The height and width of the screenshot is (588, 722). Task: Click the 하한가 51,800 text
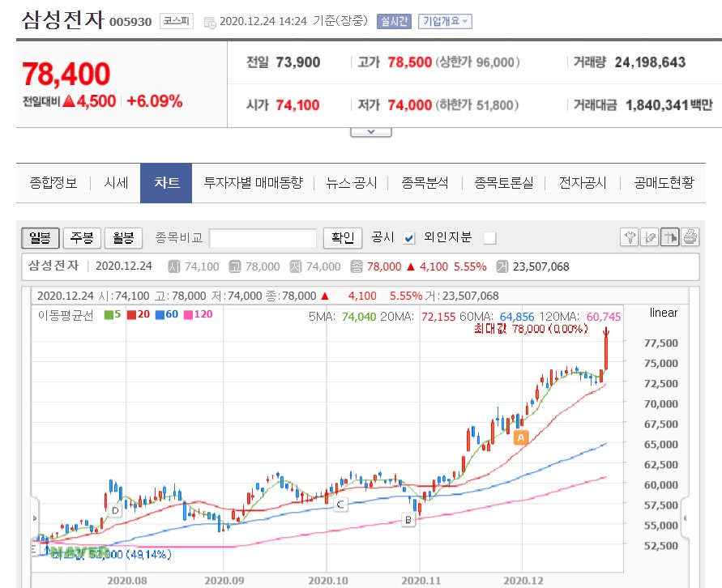tap(476, 105)
